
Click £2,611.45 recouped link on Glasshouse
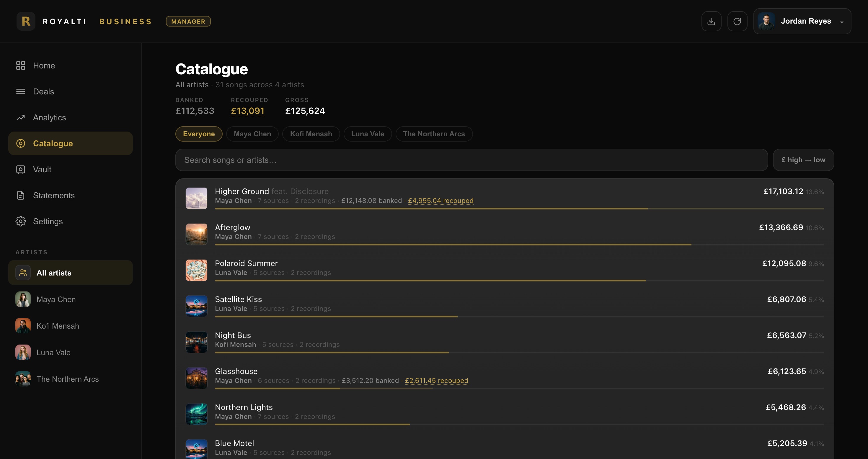pos(436,381)
